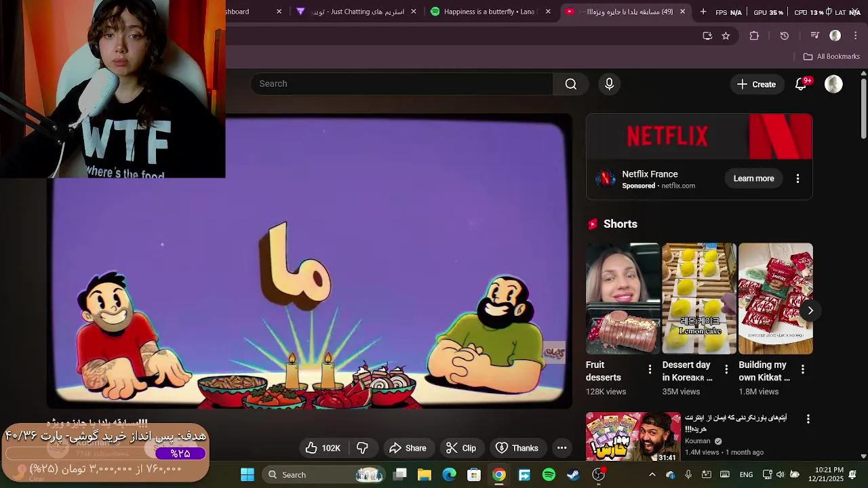This screenshot has height=488, width=868.
Task: Close the Just Chatting Twitch tab
Action: click(x=414, y=12)
